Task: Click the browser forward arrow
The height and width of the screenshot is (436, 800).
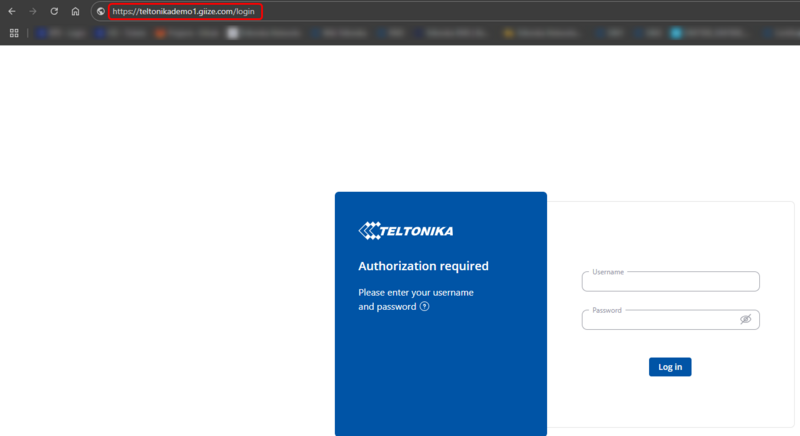Action: coord(32,11)
